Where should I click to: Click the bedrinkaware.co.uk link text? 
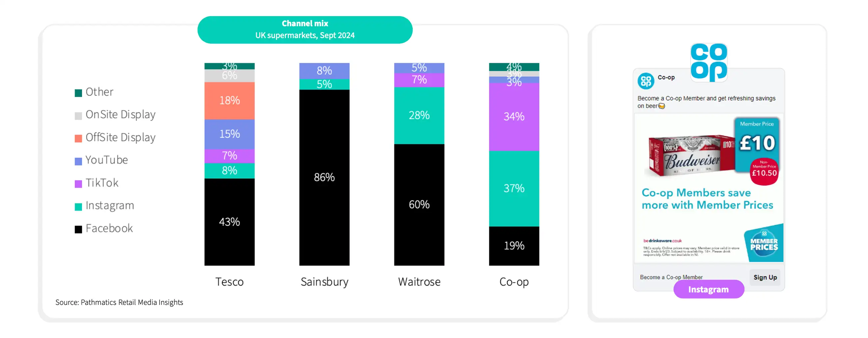(662, 241)
